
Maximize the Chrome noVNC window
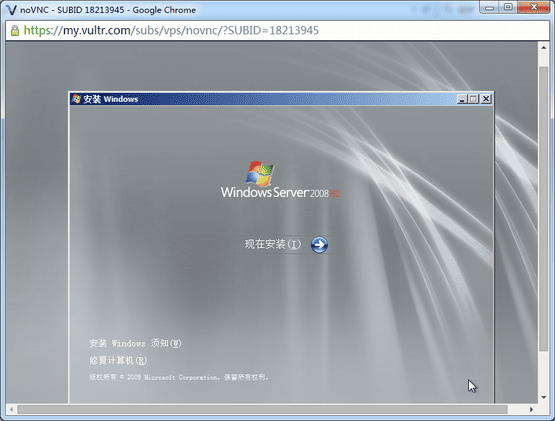(x=508, y=7)
